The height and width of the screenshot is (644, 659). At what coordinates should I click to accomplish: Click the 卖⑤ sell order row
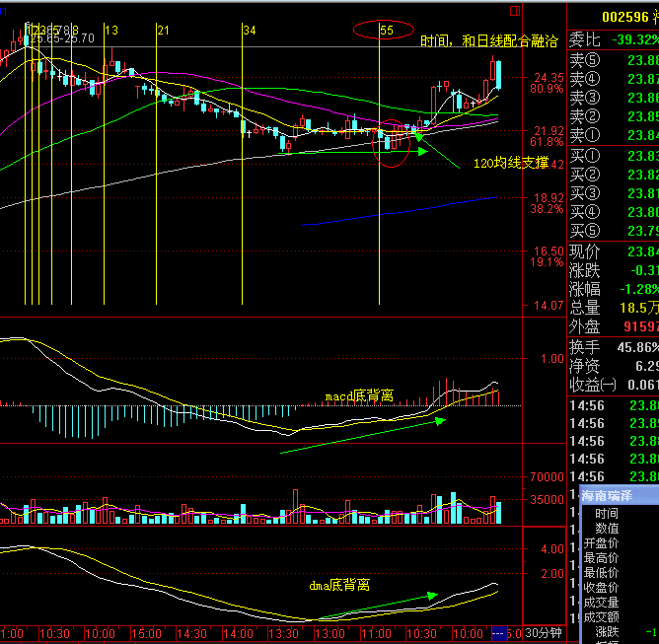point(614,60)
